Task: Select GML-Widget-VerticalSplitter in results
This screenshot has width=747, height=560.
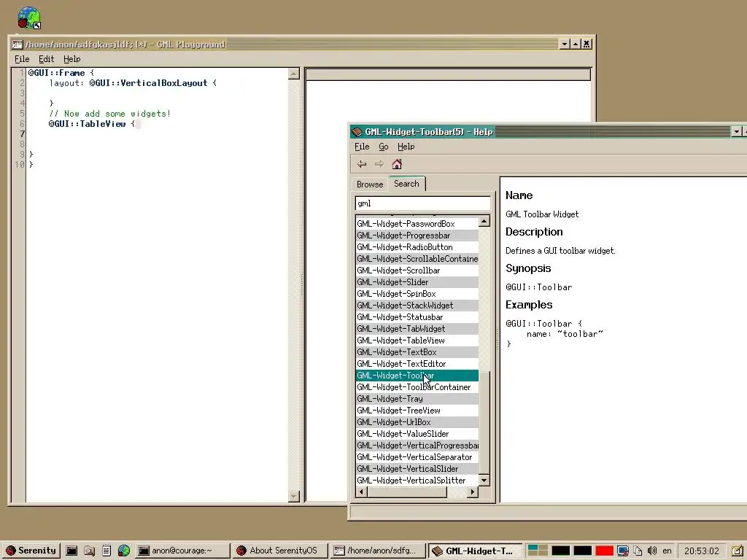Action: click(417, 481)
